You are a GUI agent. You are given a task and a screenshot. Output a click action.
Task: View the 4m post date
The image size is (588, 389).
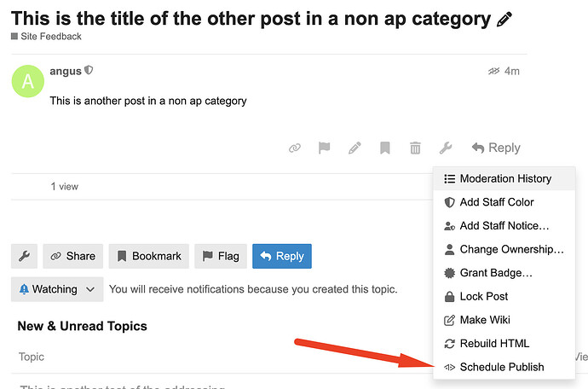[x=511, y=71]
